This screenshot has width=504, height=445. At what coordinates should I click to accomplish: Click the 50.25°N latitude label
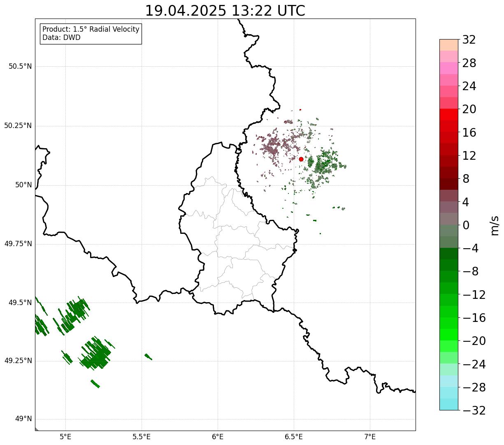pyautogui.click(x=18, y=126)
